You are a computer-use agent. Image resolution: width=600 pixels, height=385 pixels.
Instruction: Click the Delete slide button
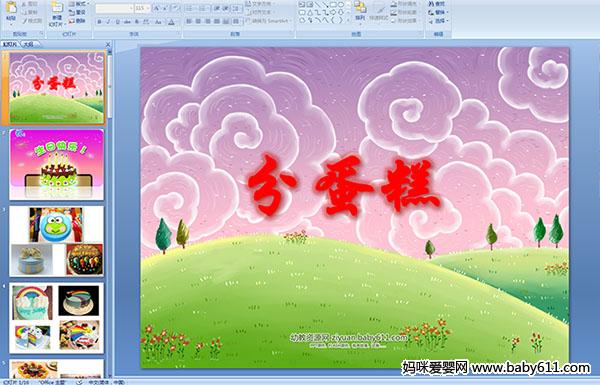click(77, 21)
